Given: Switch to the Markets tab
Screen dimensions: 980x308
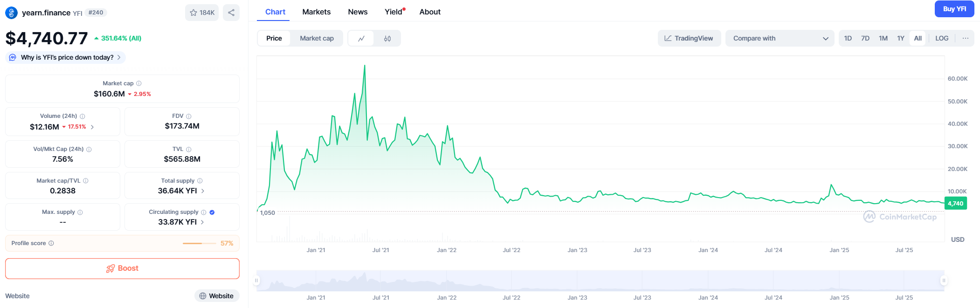Looking at the screenshot, I should [316, 12].
